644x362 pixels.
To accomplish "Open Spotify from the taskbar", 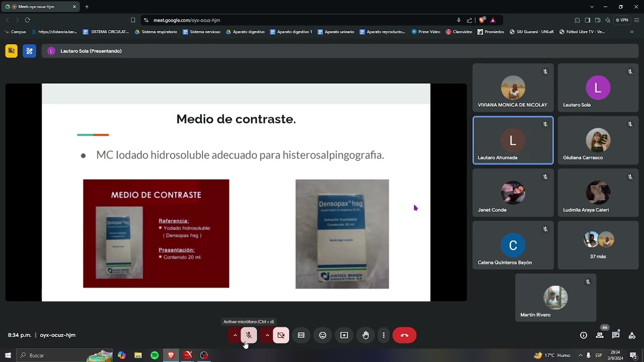I will pos(154,355).
